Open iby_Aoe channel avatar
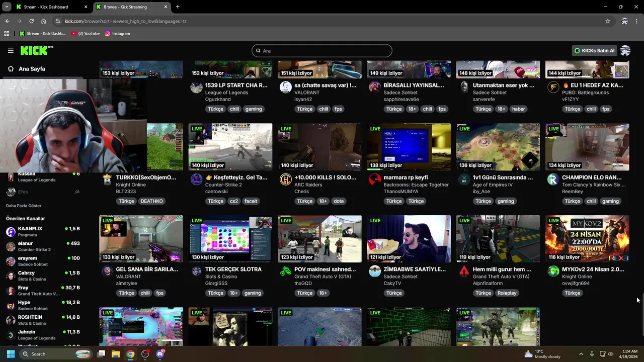The height and width of the screenshot is (362, 644). (464, 179)
